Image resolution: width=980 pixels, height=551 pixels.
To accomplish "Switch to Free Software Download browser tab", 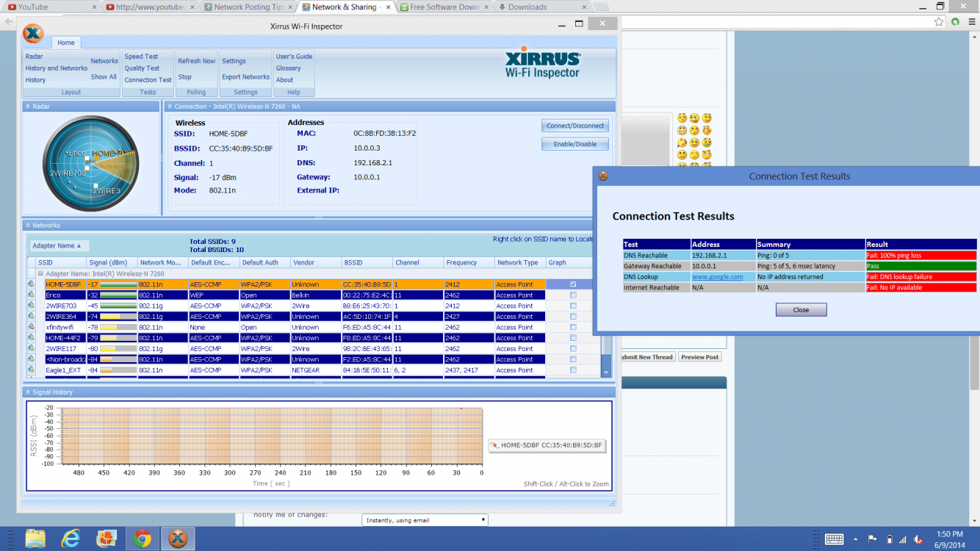I will pos(444,7).
